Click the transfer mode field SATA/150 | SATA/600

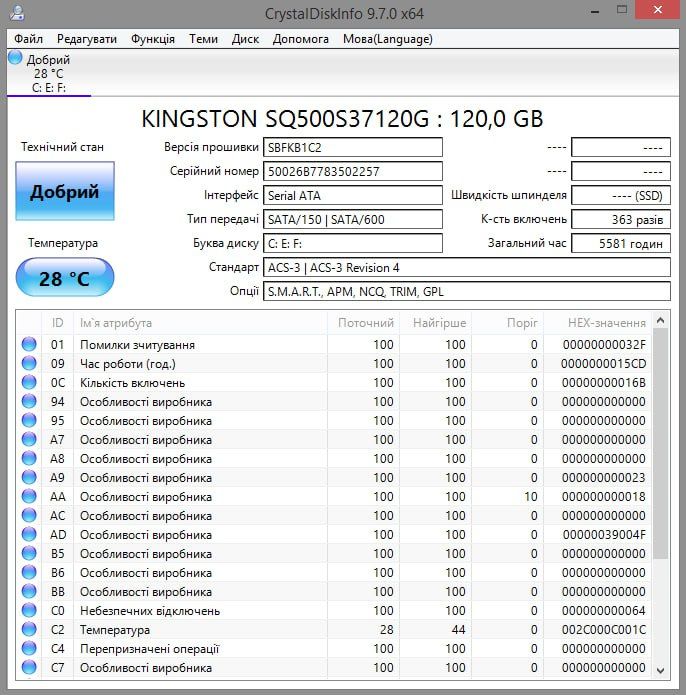(353, 219)
